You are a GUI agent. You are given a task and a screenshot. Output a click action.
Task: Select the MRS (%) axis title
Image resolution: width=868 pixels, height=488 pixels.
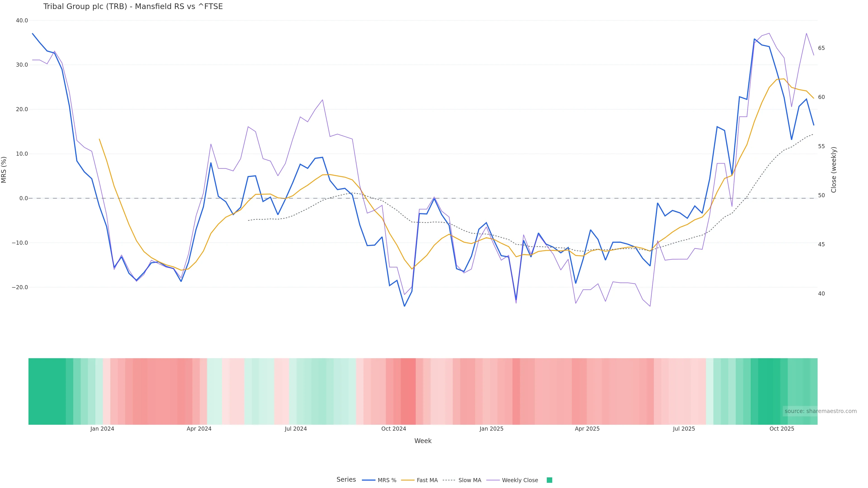4,170
